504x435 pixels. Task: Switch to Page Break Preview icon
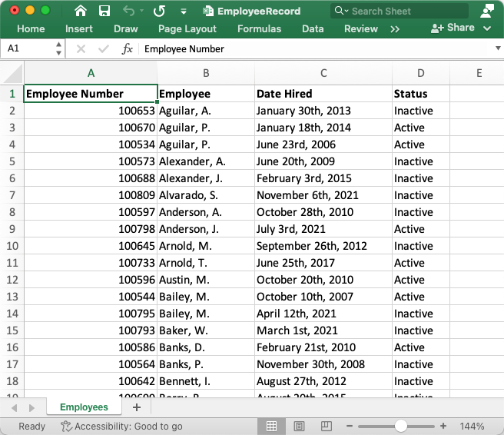coord(327,427)
